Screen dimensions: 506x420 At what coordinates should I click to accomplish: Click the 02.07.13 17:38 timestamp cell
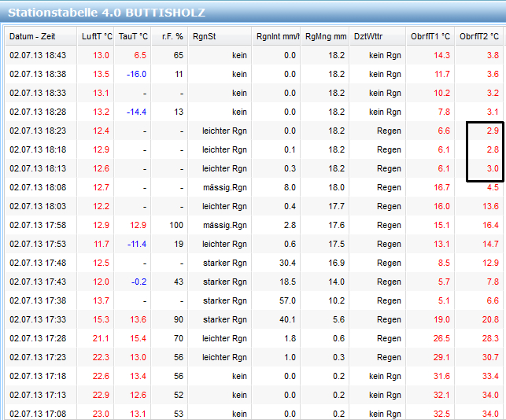pyautogui.click(x=38, y=300)
